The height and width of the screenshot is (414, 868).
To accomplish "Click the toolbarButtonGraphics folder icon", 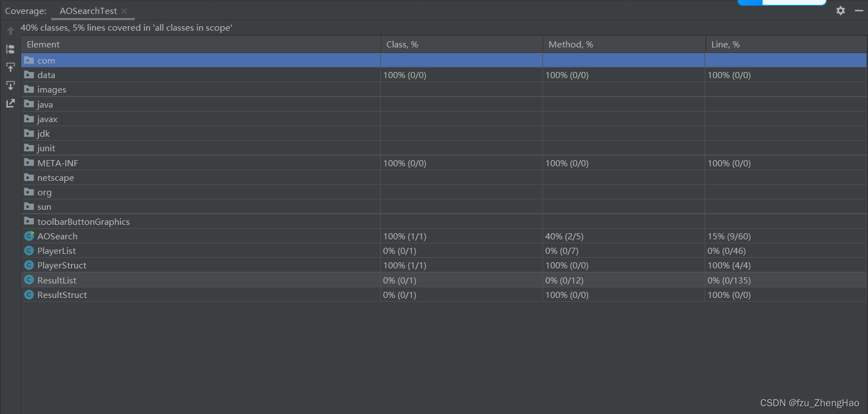I will pyautogui.click(x=29, y=221).
